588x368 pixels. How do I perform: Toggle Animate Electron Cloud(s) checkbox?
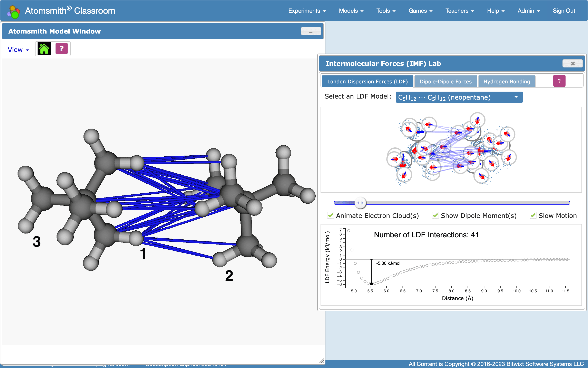[330, 215]
